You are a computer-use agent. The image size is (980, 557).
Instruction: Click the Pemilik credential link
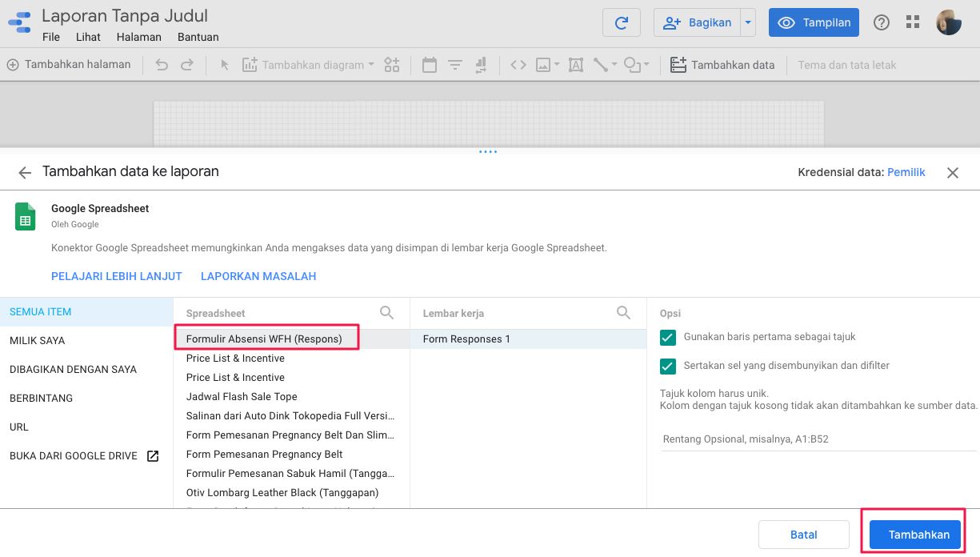pos(906,172)
